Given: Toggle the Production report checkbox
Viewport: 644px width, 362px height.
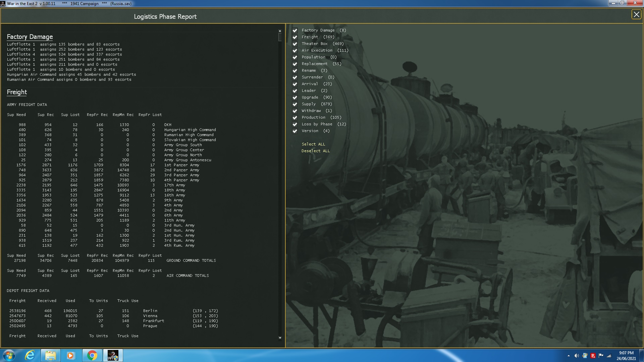Looking at the screenshot, I should pyautogui.click(x=295, y=118).
